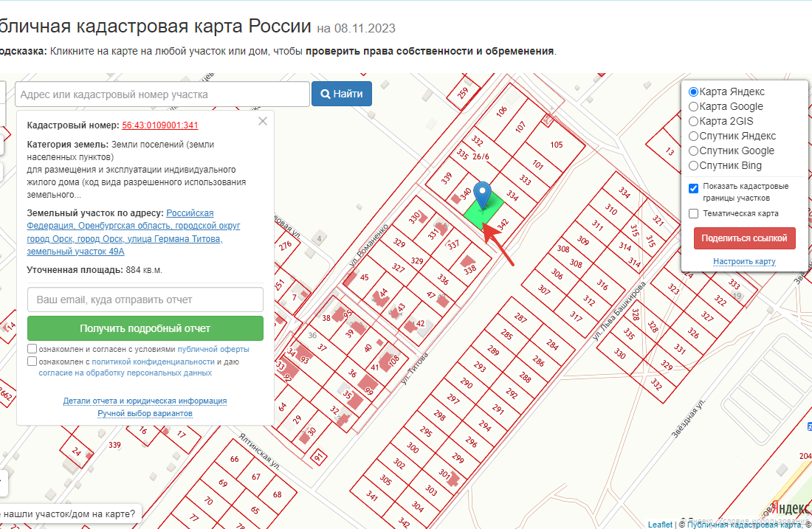Close the cadastral info popup
The width and height of the screenshot is (812, 529).
tap(263, 121)
